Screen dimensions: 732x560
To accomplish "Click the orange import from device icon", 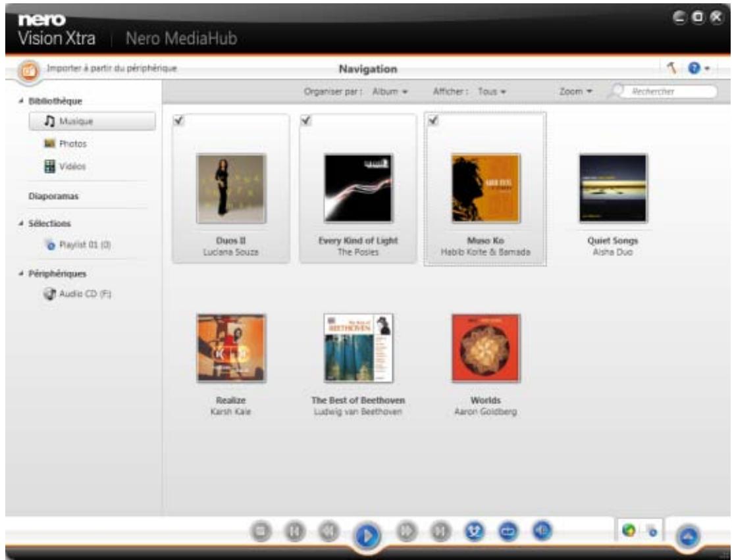I will click(29, 72).
